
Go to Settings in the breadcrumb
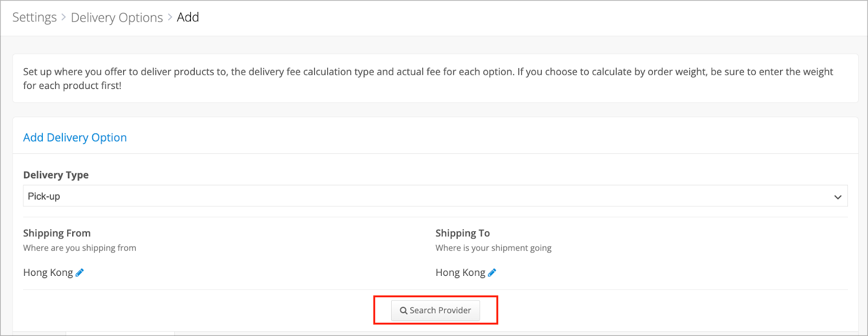pyautogui.click(x=34, y=17)
